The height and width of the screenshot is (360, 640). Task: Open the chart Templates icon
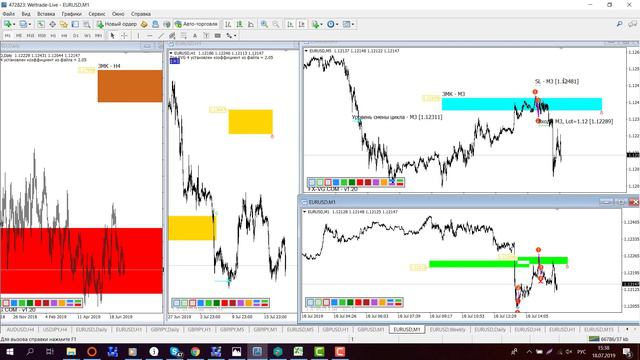click(x=346, y=24)
